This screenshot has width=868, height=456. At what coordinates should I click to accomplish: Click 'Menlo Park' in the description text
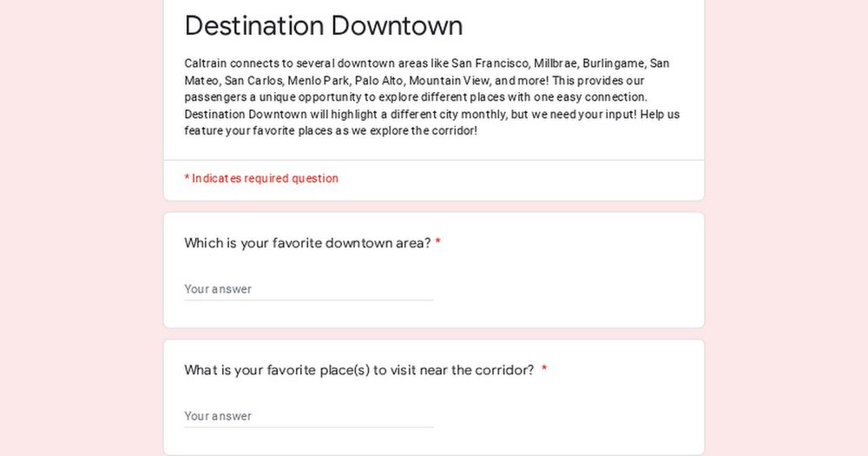tap(319, 80)
